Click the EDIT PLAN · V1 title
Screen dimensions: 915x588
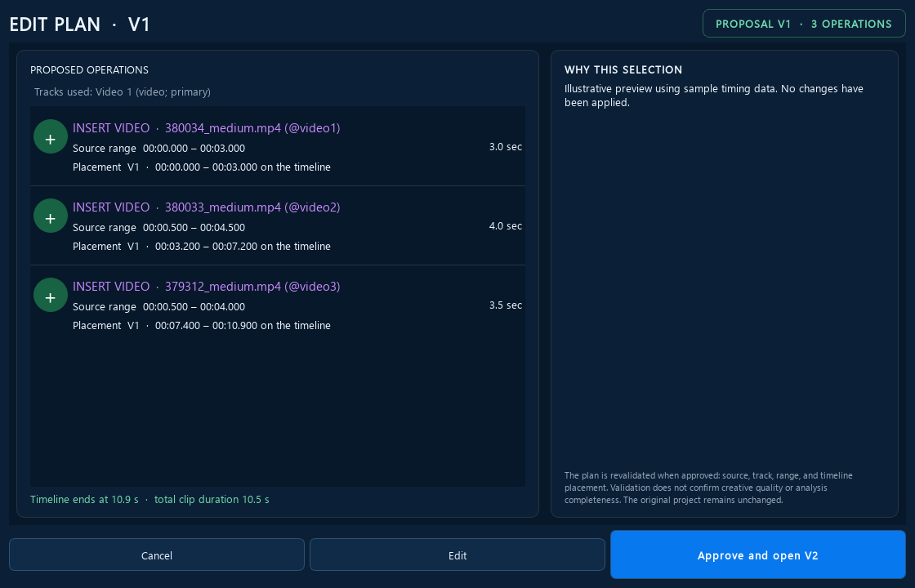tap(80, 24)
